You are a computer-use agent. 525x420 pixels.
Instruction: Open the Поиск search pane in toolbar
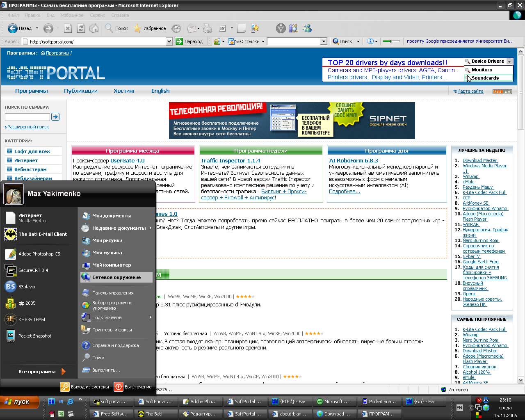click(116, 28)
